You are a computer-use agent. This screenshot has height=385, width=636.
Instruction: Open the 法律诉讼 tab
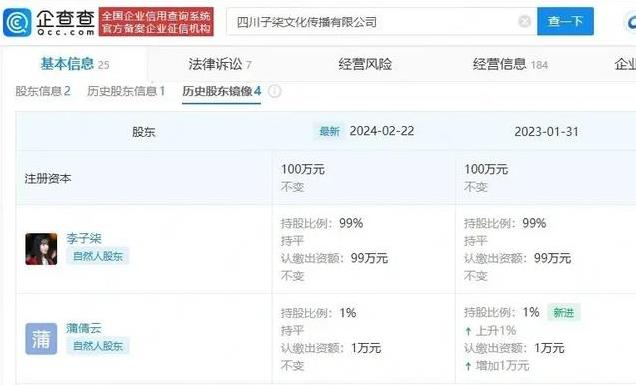click(x=220, y=64)
